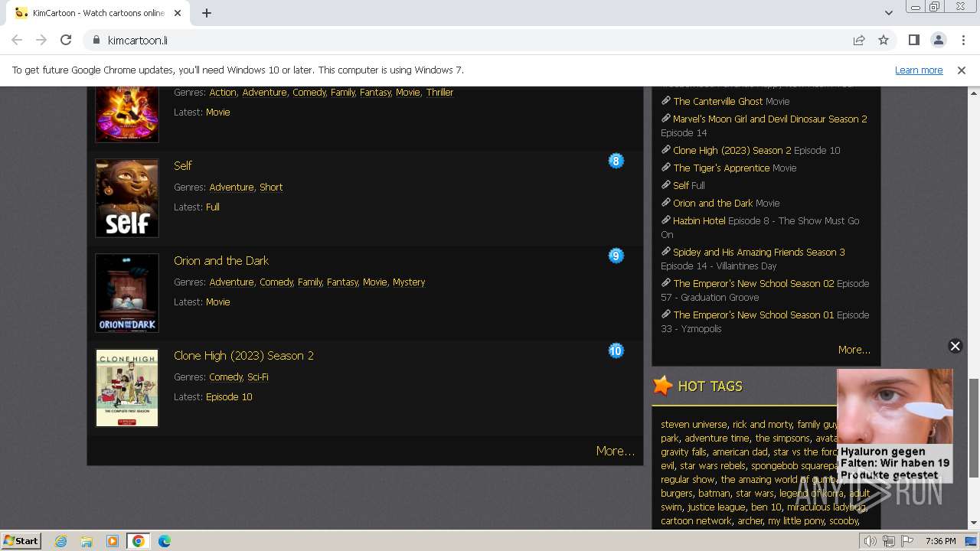The image size is (980, 551).
Task: Open the Chrome three-dot menu
Action: (962, 40)
